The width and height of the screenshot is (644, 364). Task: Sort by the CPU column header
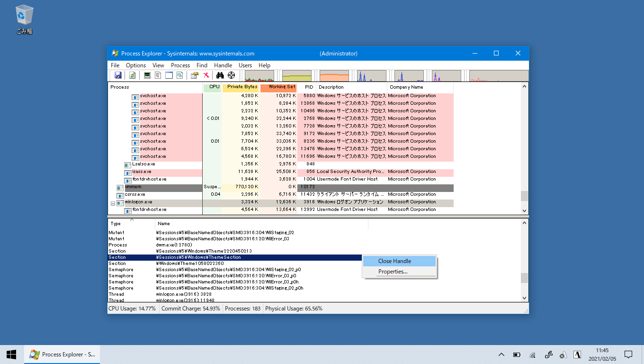212,87
